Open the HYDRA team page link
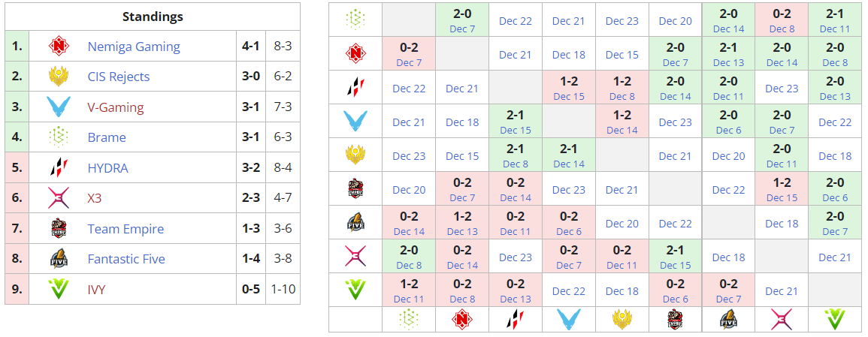Viewport: 868px width, 337px height. point(107,168)
